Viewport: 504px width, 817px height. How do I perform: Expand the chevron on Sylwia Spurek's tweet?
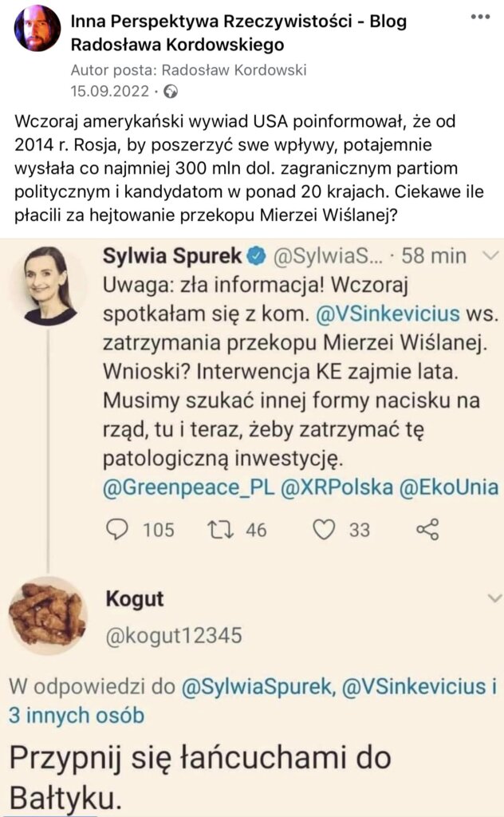coord(492,256)
